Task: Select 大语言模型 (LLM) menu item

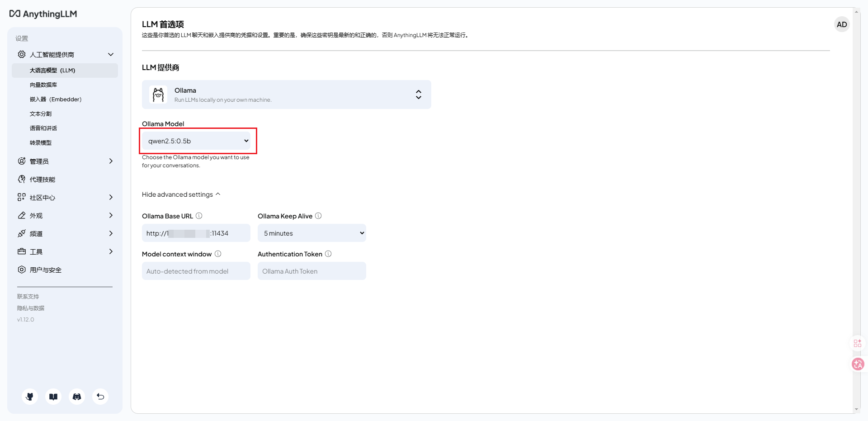Action: click(x=65, y=70)
